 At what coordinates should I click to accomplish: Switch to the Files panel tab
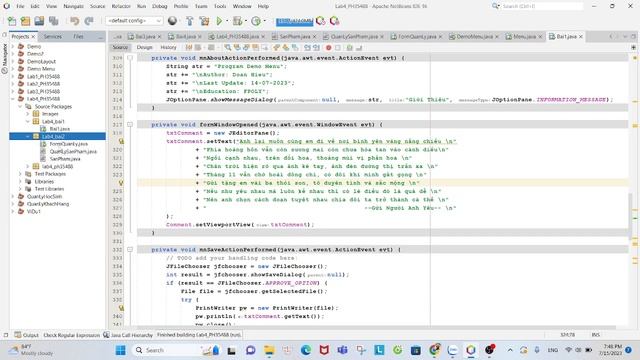[78, 37]
